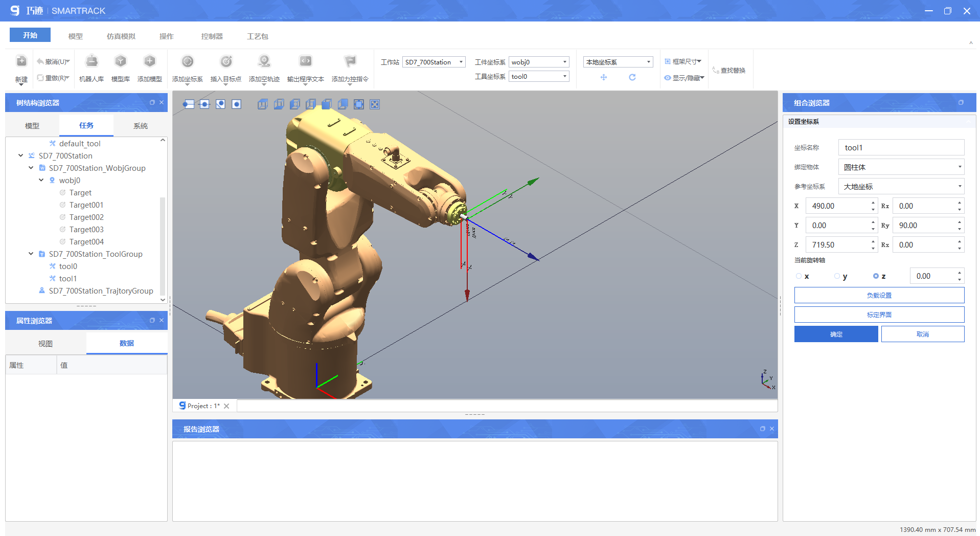Enable the endpoint snap icon in viewport
The width and height of the screenshot is (980, 536).
pos(189,104)
